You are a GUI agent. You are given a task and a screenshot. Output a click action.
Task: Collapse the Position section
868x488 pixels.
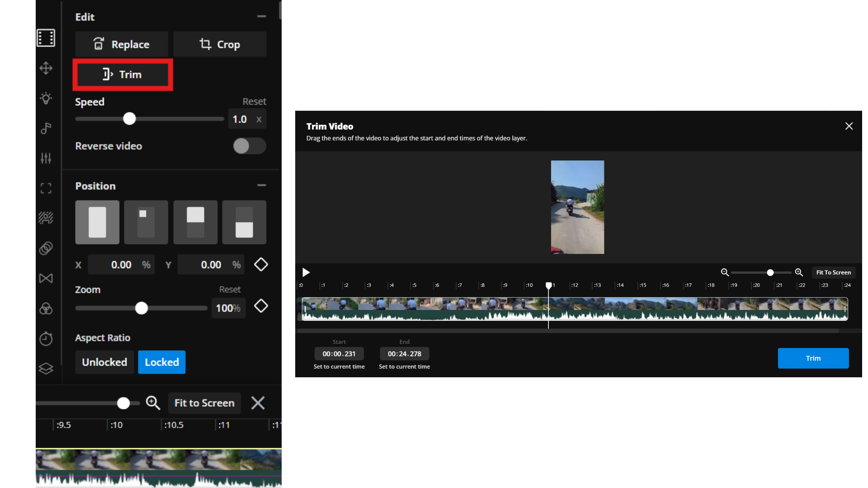coord(261,185)
